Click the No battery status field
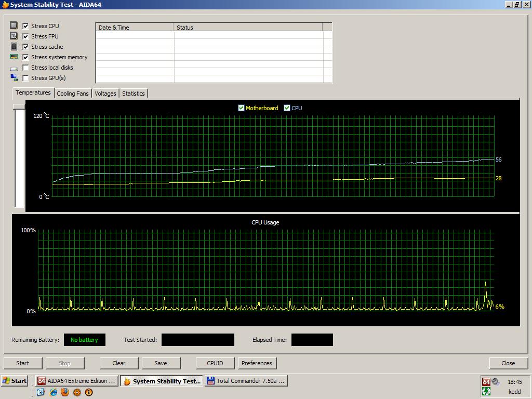The image size is (532, 399). 85,340
